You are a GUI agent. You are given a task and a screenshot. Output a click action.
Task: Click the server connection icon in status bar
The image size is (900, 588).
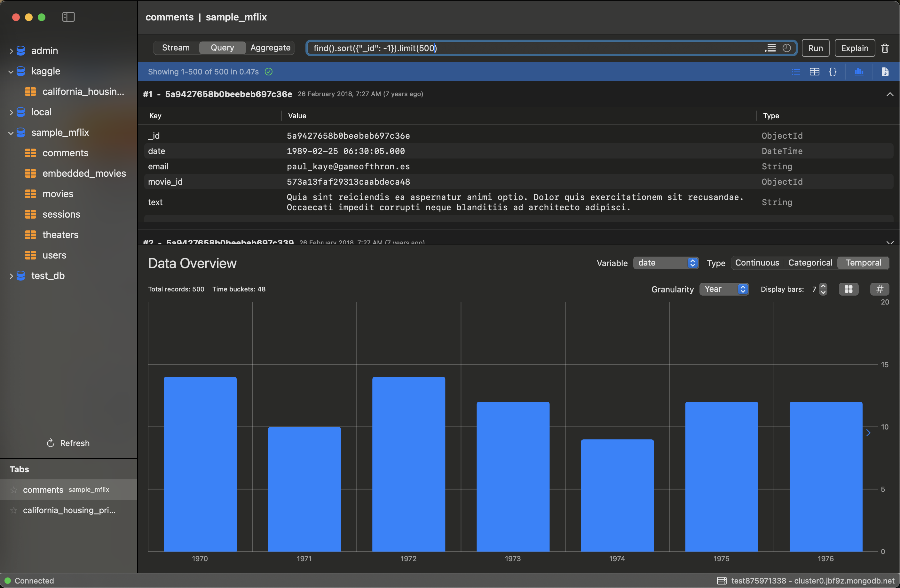tap(722, 581)
